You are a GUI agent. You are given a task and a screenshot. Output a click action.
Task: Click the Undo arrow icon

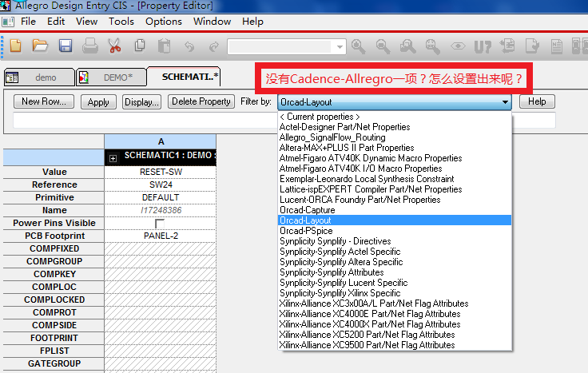coord(189,47)
